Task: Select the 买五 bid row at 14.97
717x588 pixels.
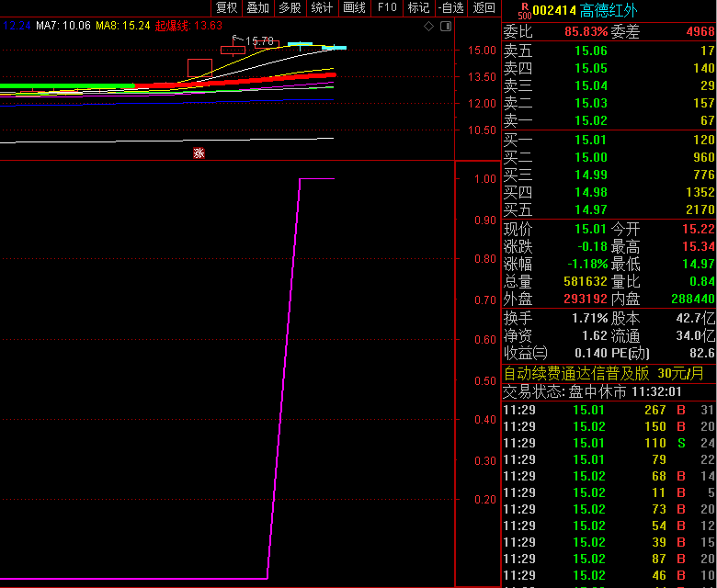Action: tap(609, 209)
